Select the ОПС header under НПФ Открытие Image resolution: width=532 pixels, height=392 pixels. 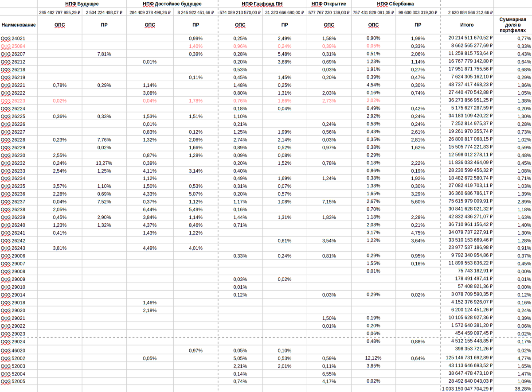(329, 25)
